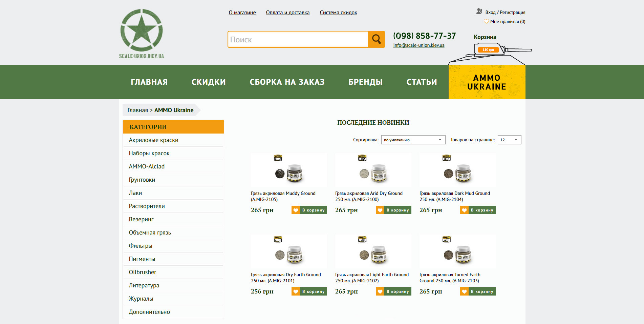644x324 pixels.
Task: Add Muddy Ground with В корзину button
Action: tap(313, 210)
